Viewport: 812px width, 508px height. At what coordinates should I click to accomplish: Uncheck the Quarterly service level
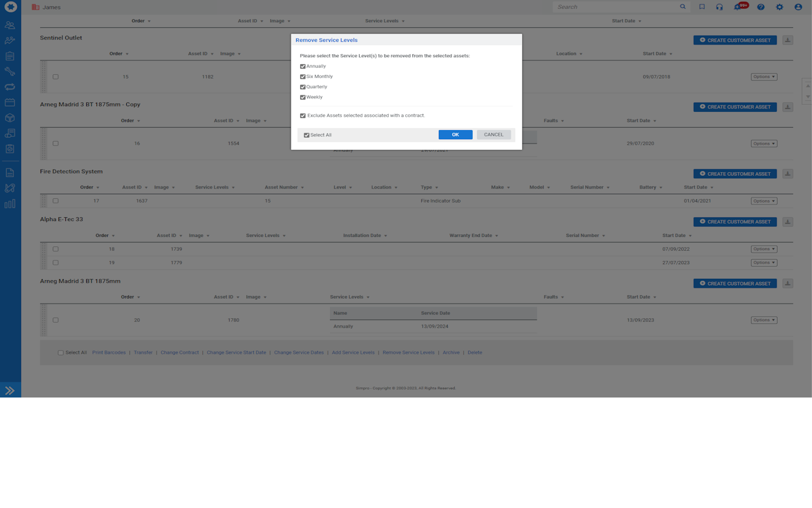pos(303,87)
